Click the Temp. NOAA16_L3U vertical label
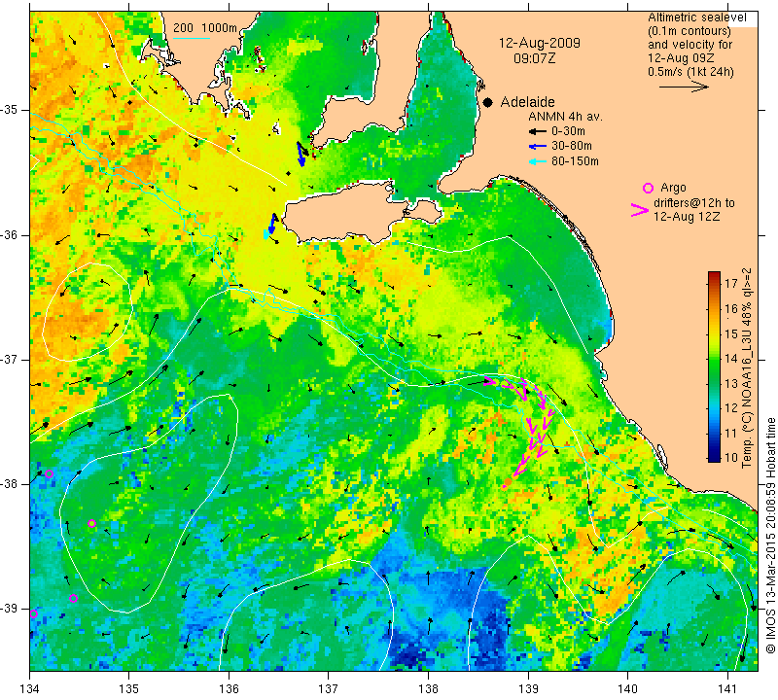 [x=747, y=367]
